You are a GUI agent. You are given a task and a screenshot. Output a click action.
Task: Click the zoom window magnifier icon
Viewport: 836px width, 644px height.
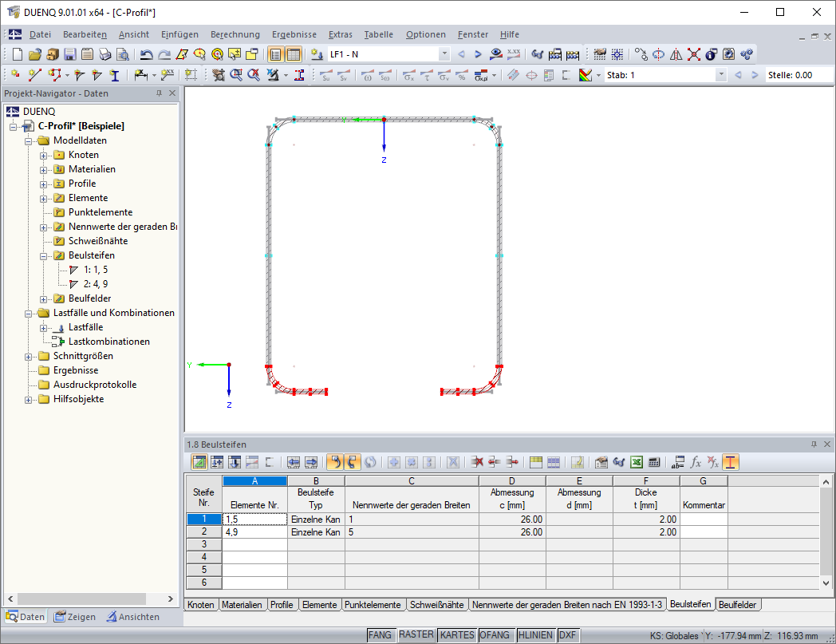pos(236,75)
